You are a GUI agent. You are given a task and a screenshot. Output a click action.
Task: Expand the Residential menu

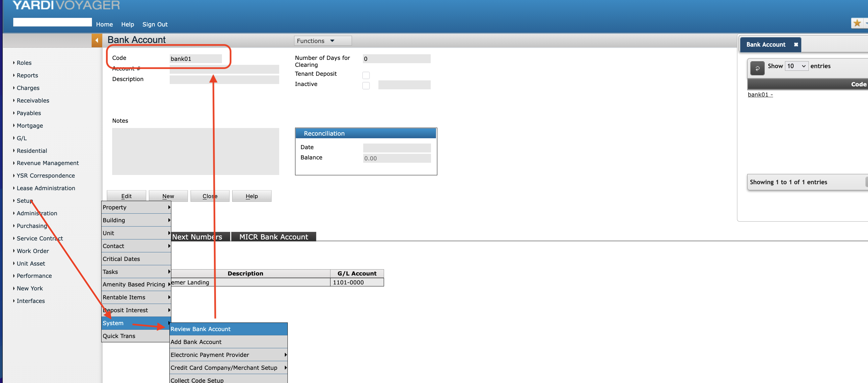point(32,150)
